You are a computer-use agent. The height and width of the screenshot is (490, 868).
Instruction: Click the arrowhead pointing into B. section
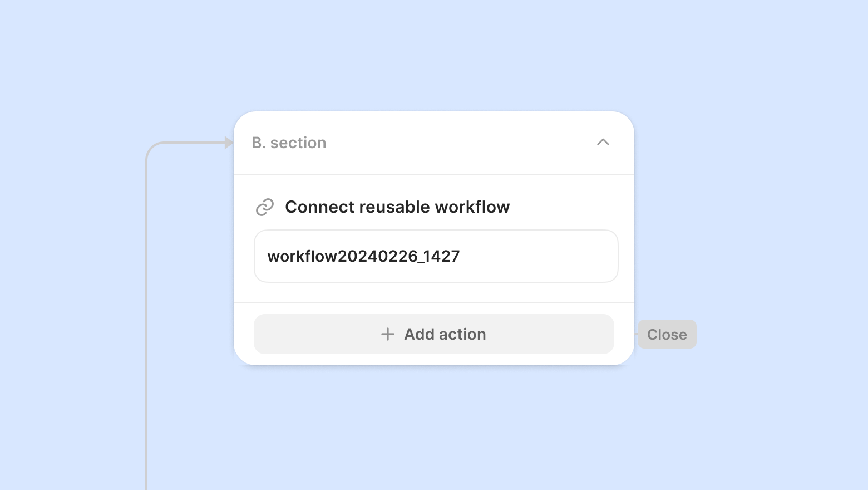[229, 143]
